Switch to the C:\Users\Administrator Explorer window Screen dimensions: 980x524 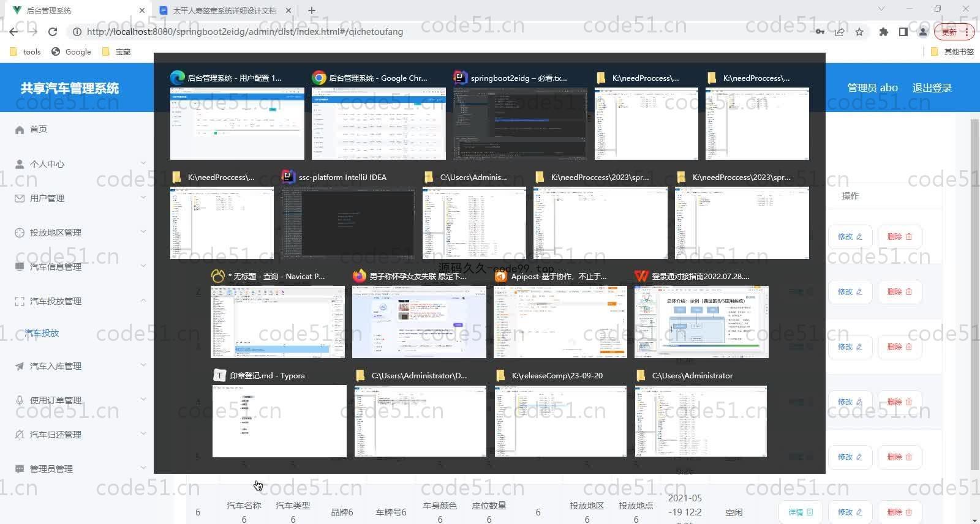pos(701,421)
